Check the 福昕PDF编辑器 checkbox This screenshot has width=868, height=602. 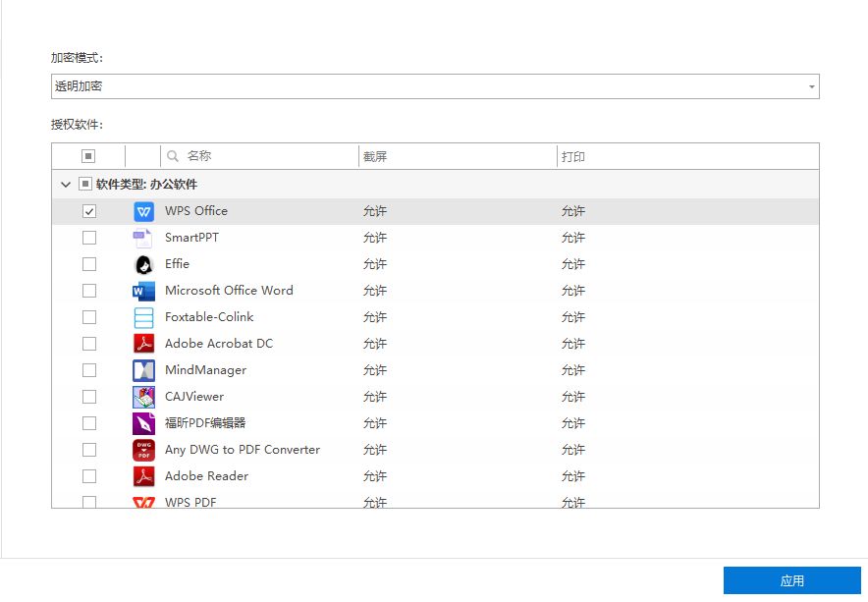coord(89,423)
